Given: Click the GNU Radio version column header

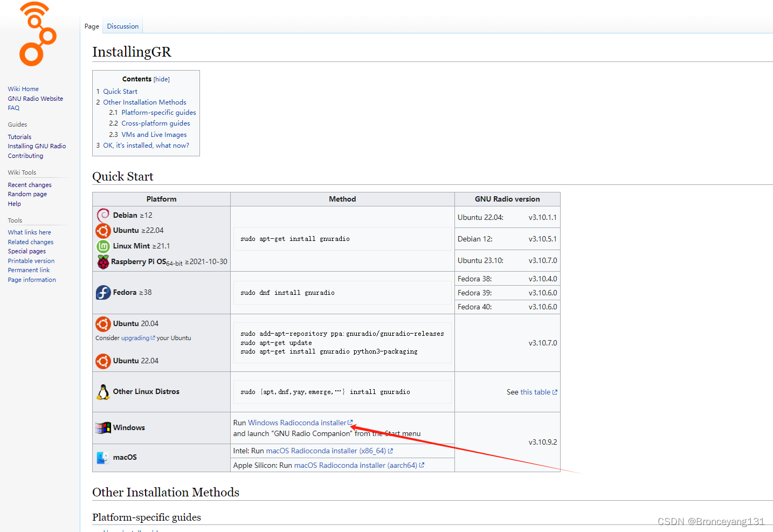Looking at the screenshot, I should click(507, 199).
